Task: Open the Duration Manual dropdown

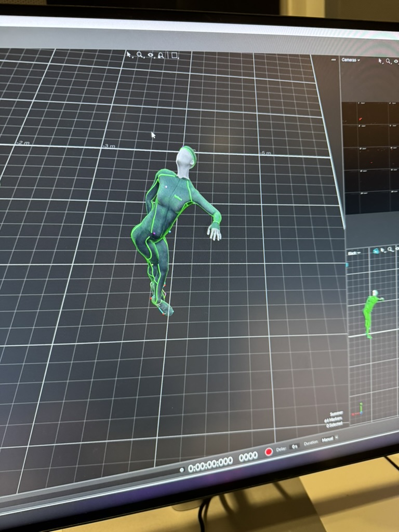Action: coord(329,440)
